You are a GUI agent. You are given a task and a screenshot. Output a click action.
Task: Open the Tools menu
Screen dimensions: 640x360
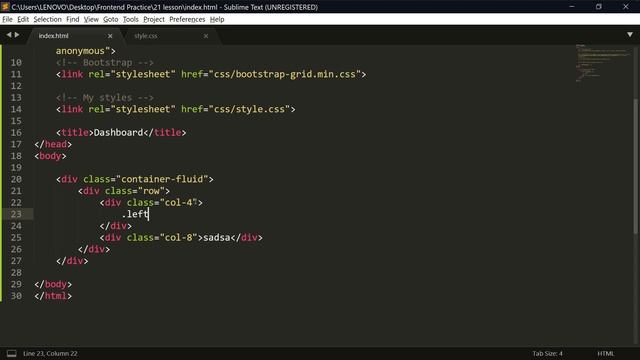pos(131,19)
